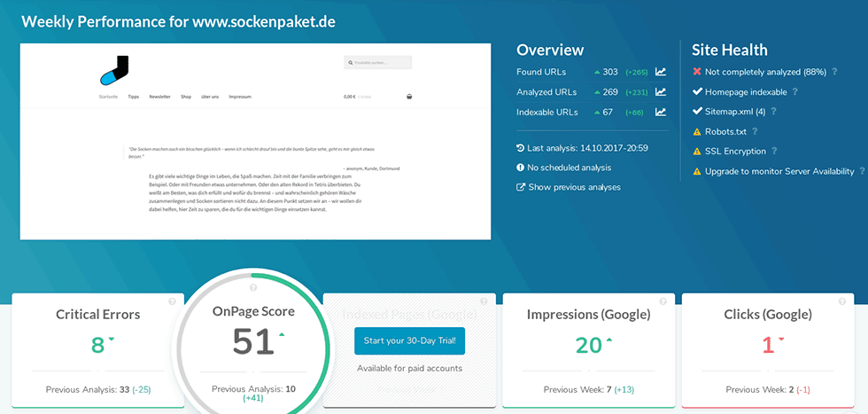Click help icon beside Homepage indexable

[x=794, y=92]
